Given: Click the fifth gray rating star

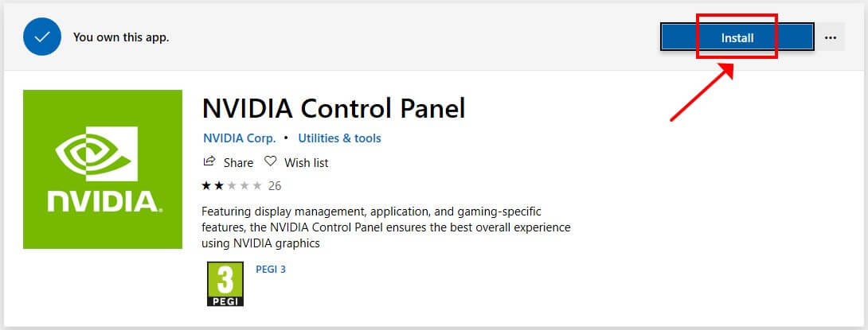Looking at the screenshot, I should (257, 186).
